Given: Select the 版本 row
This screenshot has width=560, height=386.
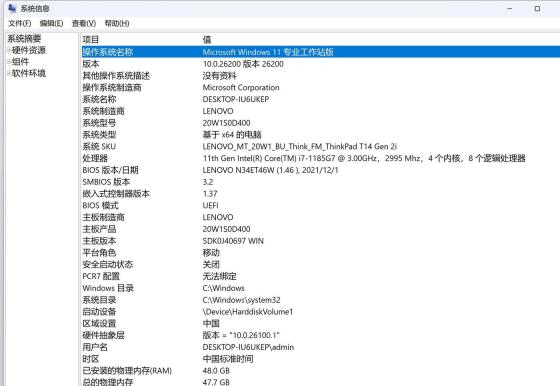Looking at the screenshot, I should click(x=321, y=64).
